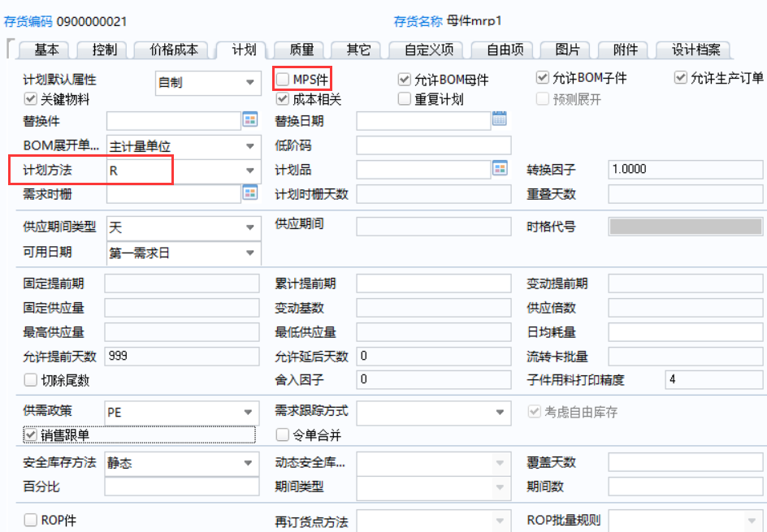767x532 pixels.
Task: Expand the 安全库存方法 dropdown
Action: coord(249,463)
